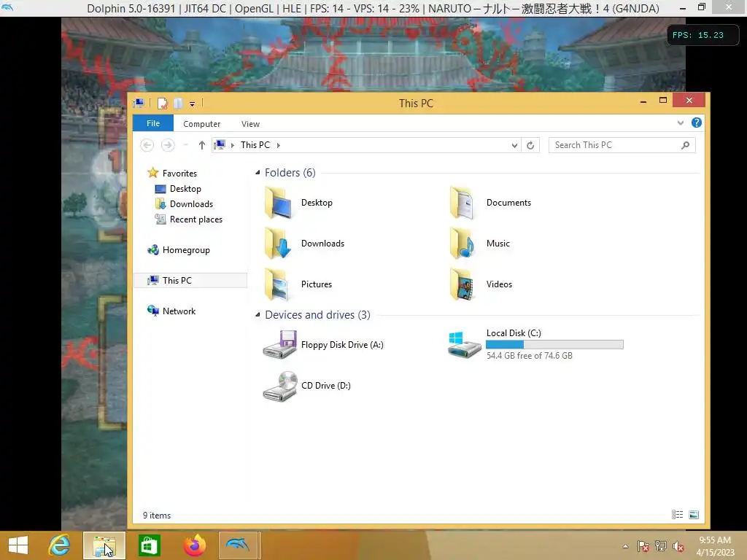Open the Computer ribbon tab

[201, 124]
